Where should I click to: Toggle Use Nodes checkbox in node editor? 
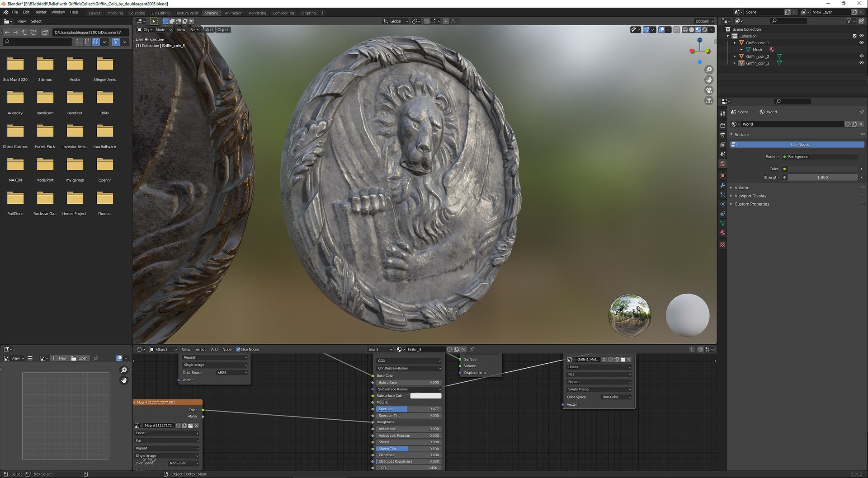(x=238, y=349)
